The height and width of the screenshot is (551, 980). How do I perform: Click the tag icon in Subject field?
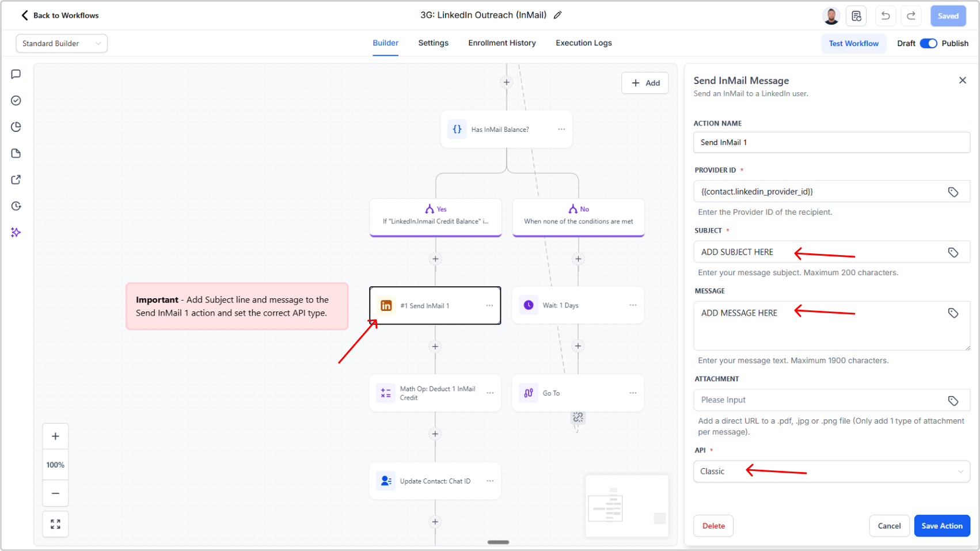(x=953, y=252)
